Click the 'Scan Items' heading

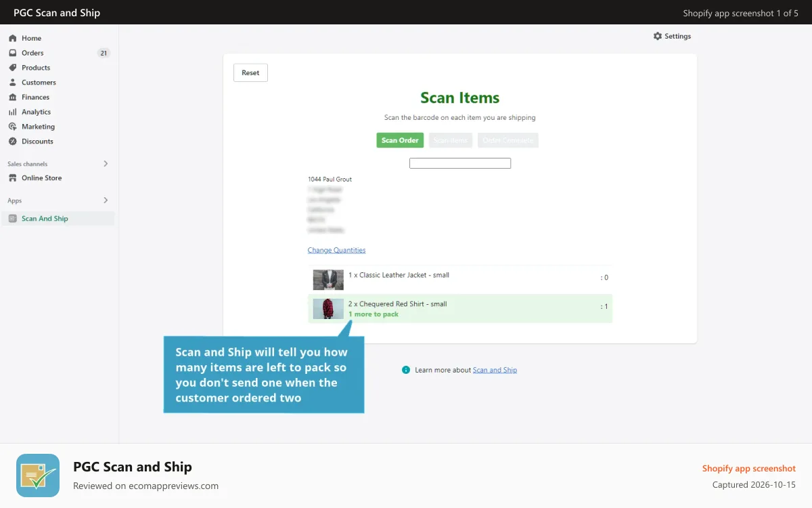tap(460, 98)
